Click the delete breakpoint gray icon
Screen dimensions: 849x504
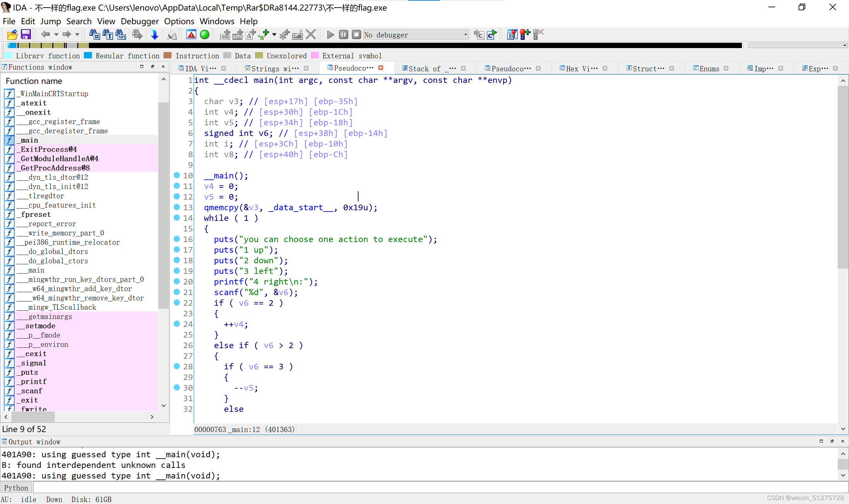coord(538,34)
